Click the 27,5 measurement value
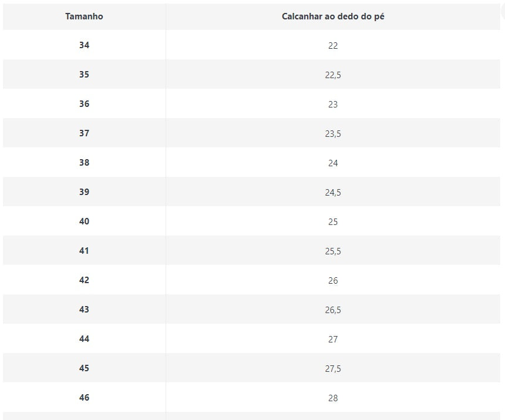 [333, 369]
